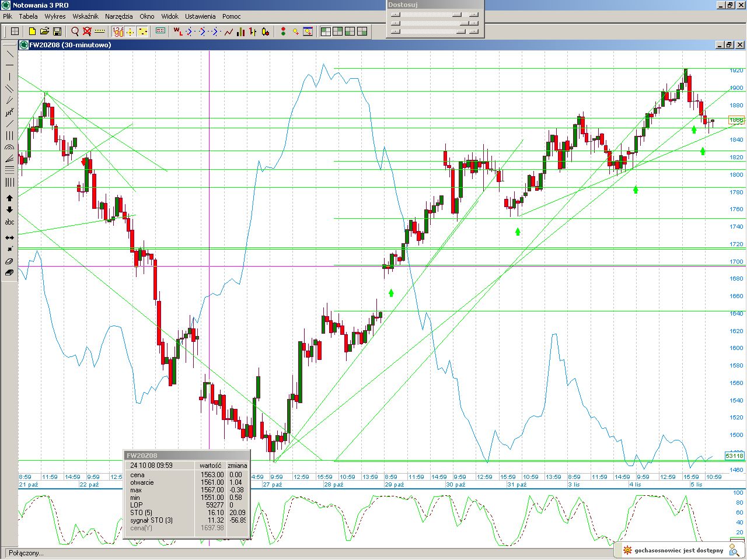Toggle the four-pane window layout button

click(x=325, y=32)
